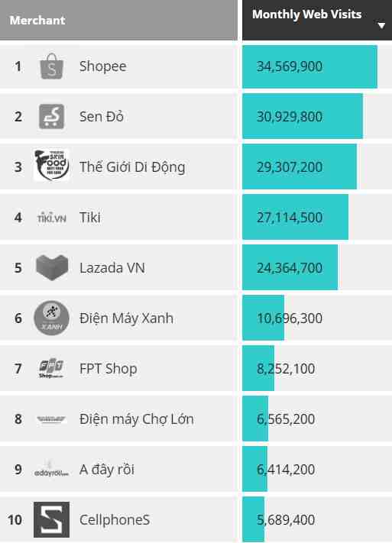Click the Shopee shopping bag logo
The width and height of the screenshot is (392, 543).
[x=52, y=66]
